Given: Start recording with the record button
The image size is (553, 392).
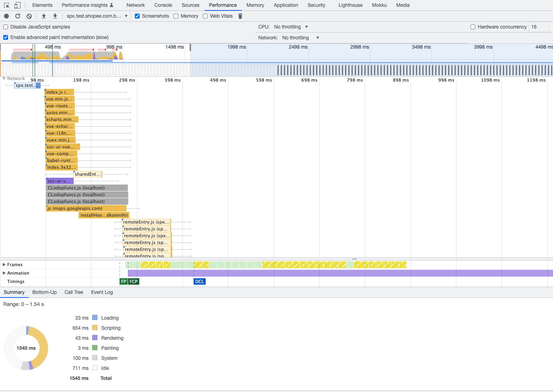Looking at the screenshot, I should tap(6, 16).
